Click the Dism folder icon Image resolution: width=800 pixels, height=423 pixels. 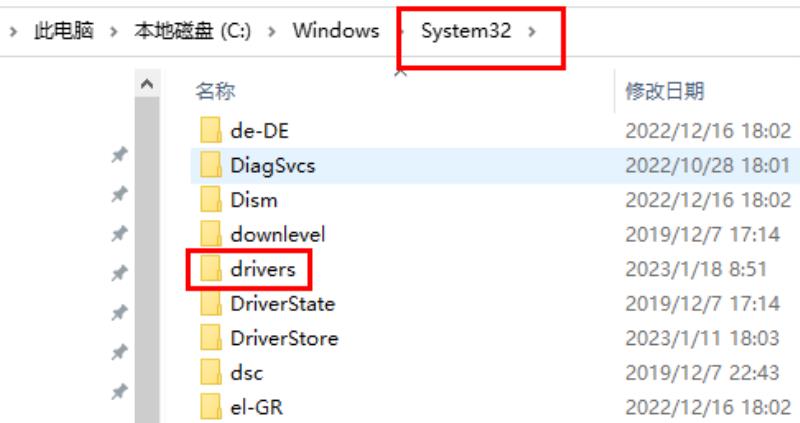tap(211, 200)
